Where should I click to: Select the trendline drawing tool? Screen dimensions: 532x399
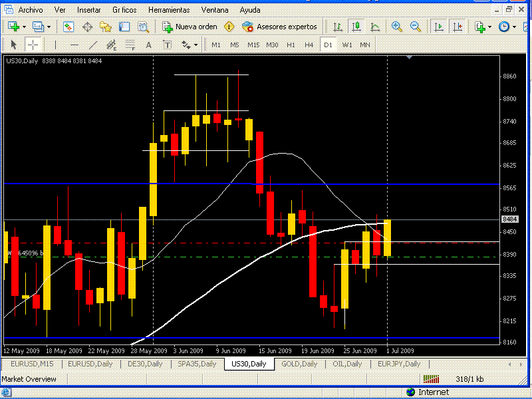(x=93, y=45)
